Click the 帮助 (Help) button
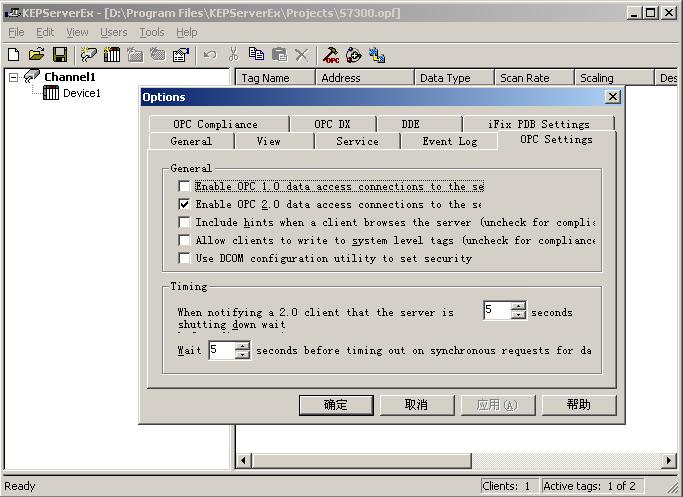This screenshot has height=497, width=683. point(579,405)
